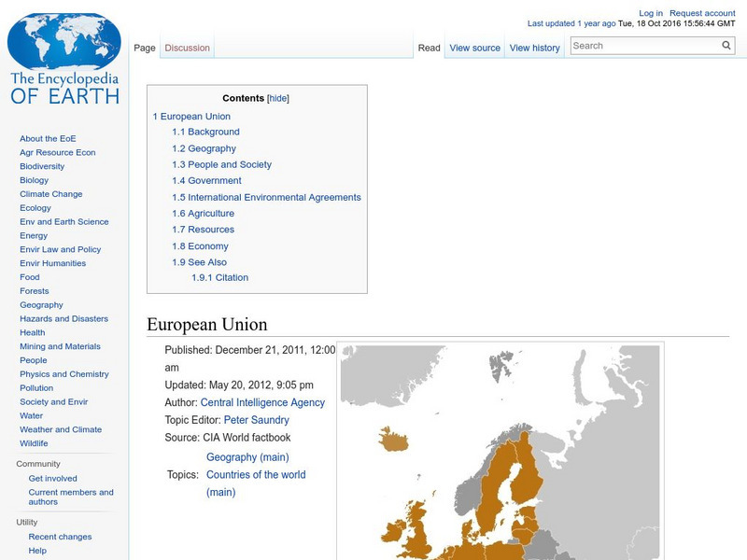Open the 1.9.1 Citation contents entry
Image resolution: width=747 pixels, height=560 pixels.
point(222,277)
